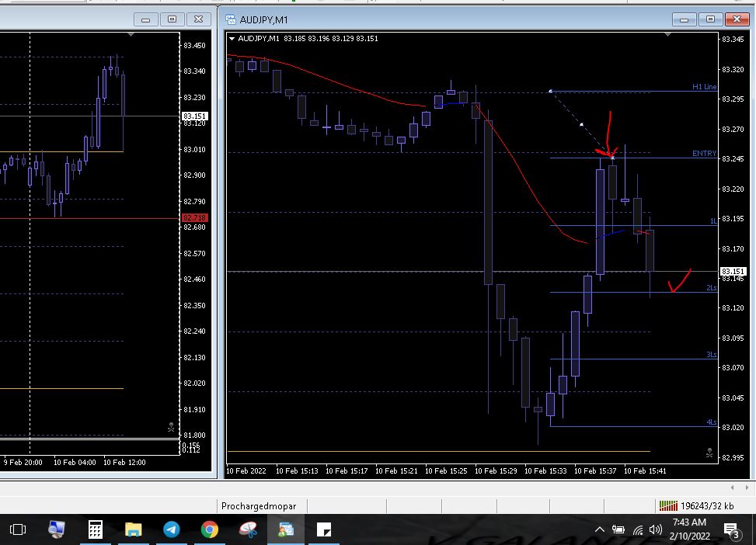Click the 83.345 price scale value
The height and width of the screenshot is (545, 756).
tap(733, 40)
